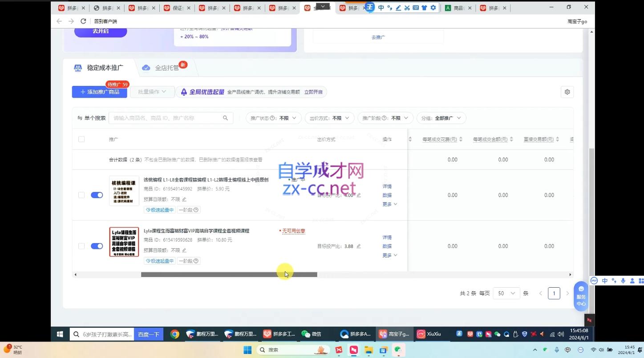644x358 pixels.
Task: Click 百度一下 button in inner taskbar
Action: [149, 334]
